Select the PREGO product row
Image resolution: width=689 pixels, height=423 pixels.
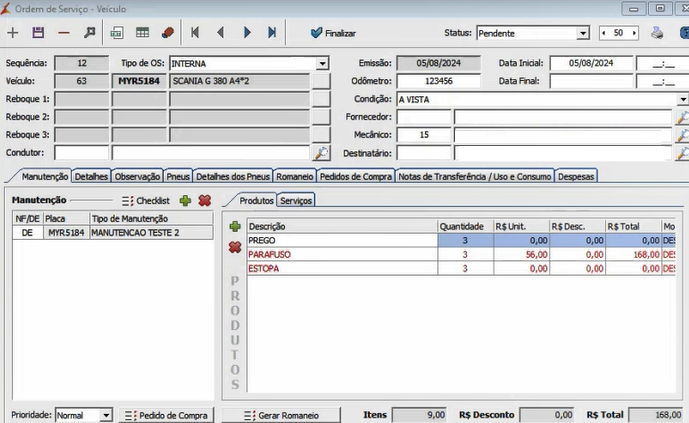[461, 241]
